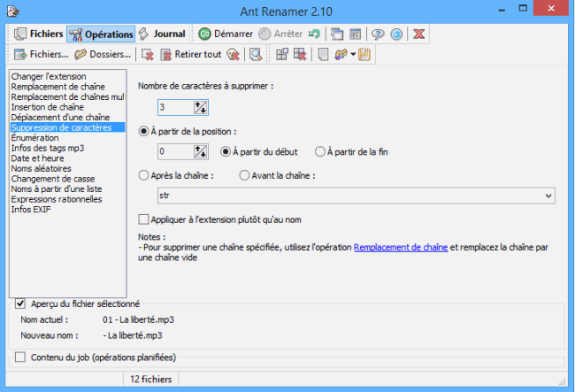Click the app icon in title bar
The height and width of the screenshot is (392, 575).
pos(13,12)
